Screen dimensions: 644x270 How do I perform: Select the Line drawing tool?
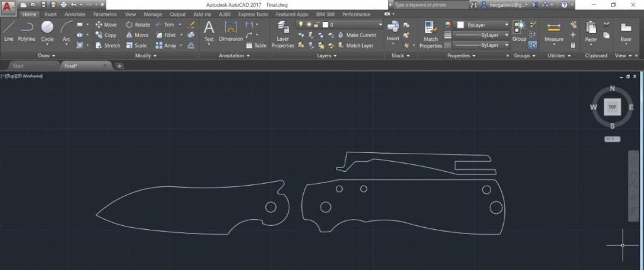tap(9, 31)
